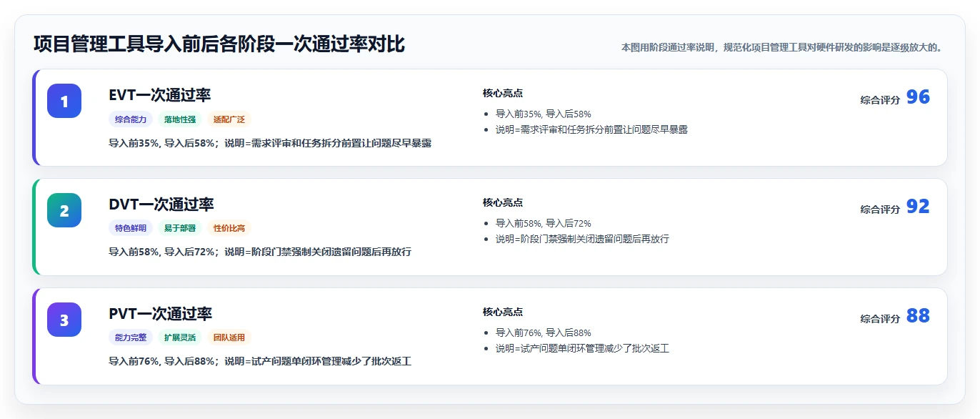Click PVT summary line under its tags
The width and height of the screenshot is (980, 419).
(x=260, y=362)
